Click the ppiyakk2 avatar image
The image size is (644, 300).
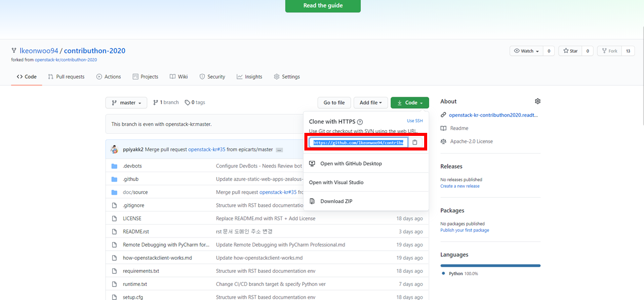pyautogui.click(x=115, y=149)
